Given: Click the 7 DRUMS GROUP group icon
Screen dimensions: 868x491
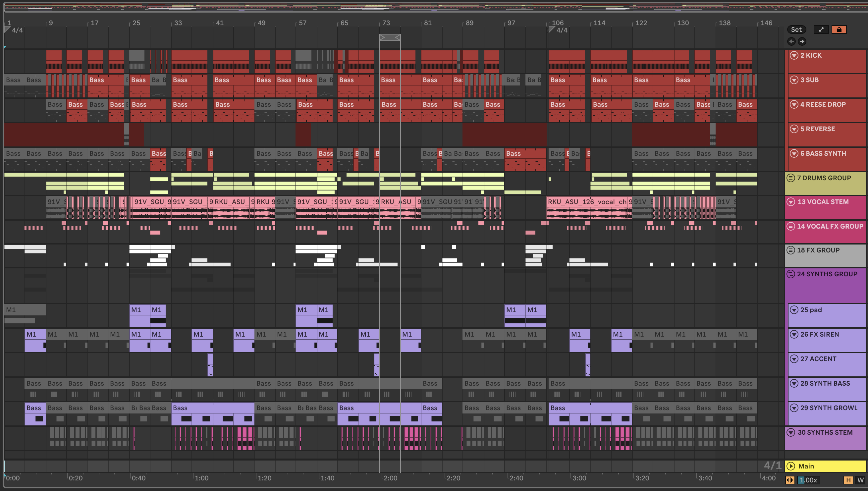Looking at the screenshot, I should coord(790,178).
